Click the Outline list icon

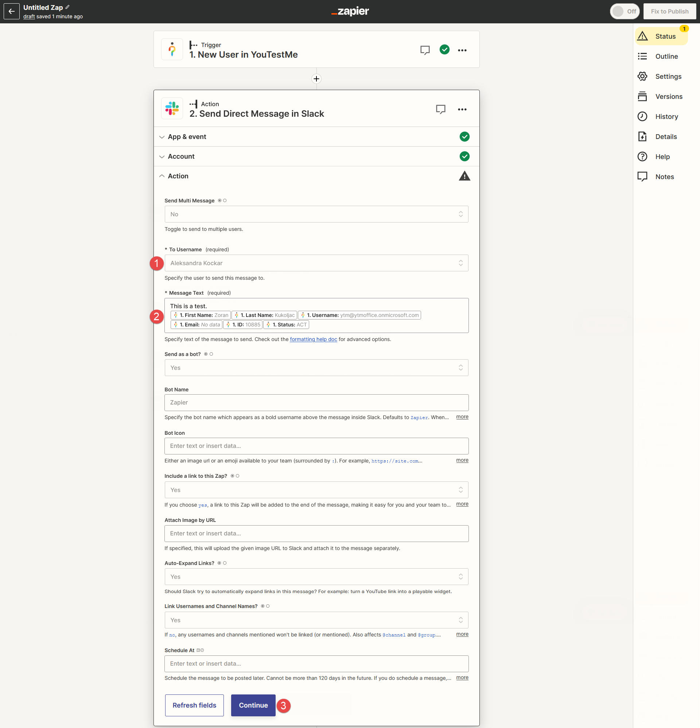click(x=642, y=56)
